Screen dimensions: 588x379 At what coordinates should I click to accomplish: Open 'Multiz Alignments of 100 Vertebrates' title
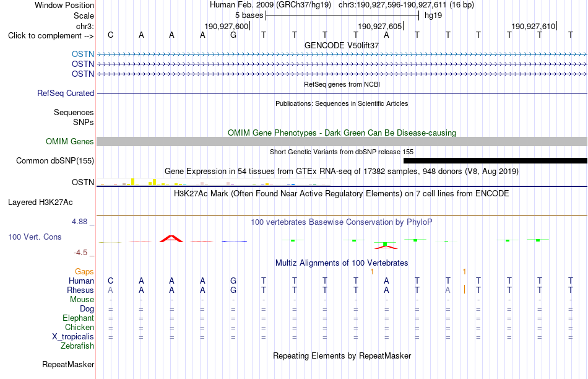(342, 263)
